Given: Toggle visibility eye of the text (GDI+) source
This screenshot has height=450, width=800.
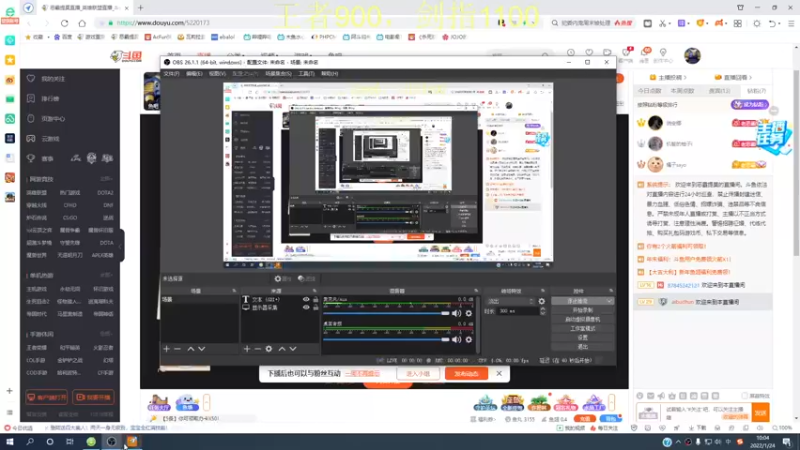Looking at the screenshot, I should [306, 299].
